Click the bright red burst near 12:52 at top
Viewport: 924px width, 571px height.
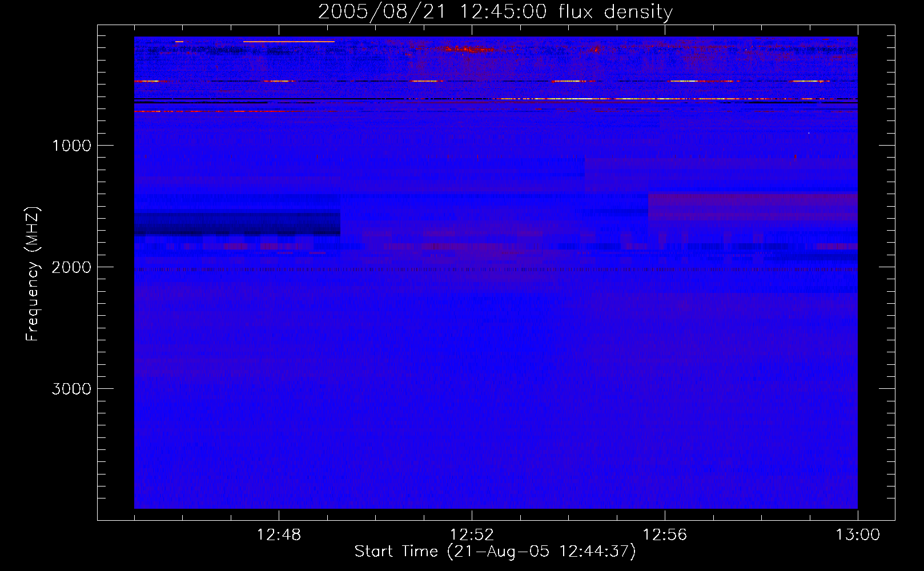point(469,50)
